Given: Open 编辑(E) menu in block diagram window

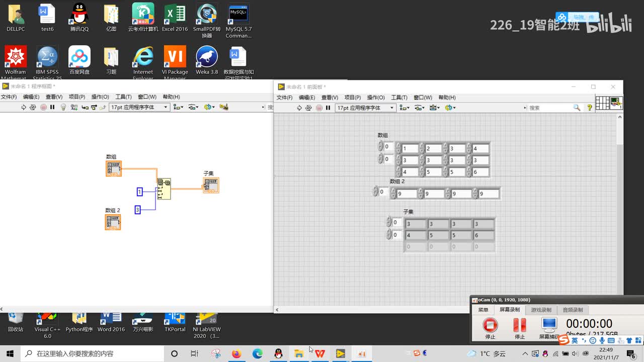Looking at the screenshot, I should pyautogui.click(x=31, y=97).
